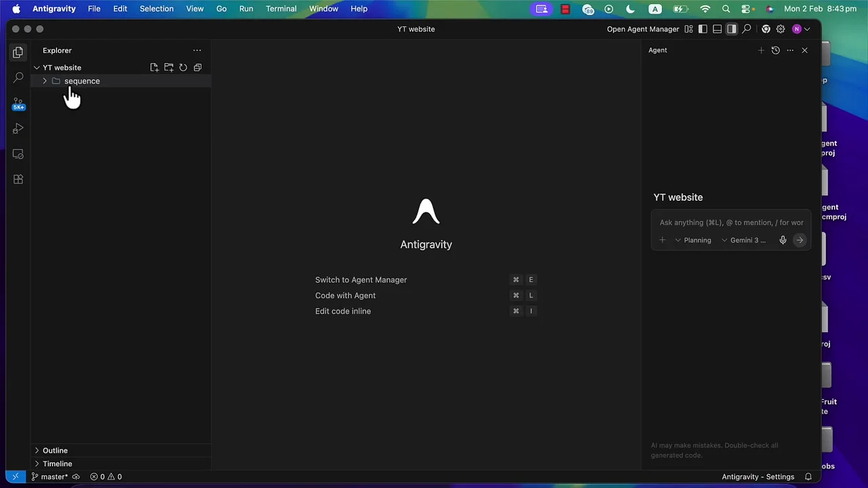Click Switch to Agent Manager shortcut
This screenshot has height=488, width=868.
coord(361,280)
